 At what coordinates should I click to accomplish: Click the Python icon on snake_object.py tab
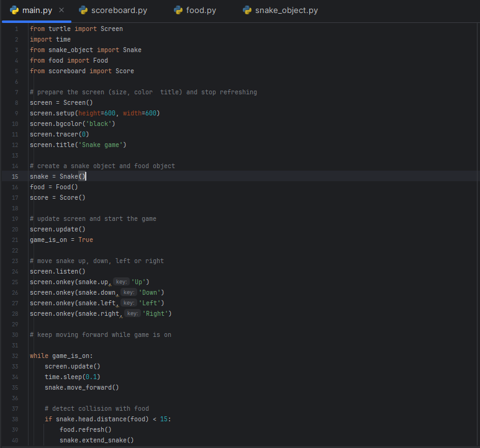(247, 11)
